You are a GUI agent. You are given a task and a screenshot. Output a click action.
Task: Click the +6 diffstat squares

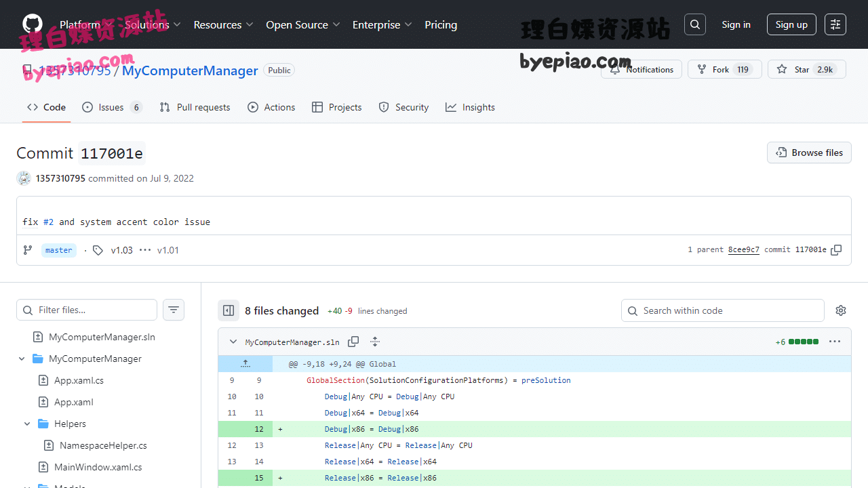[803, 342]
